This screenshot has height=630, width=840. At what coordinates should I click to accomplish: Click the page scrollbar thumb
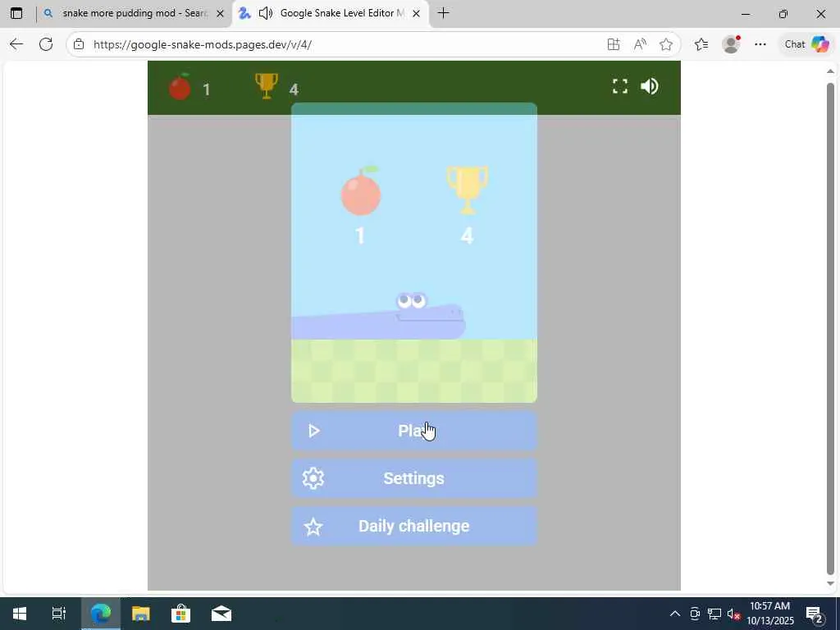(x=830, y=328)
